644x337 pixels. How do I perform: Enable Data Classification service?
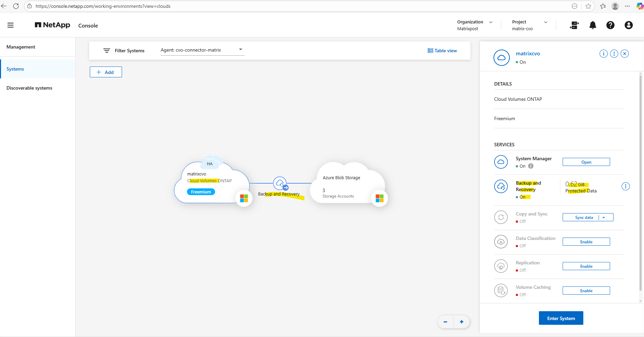(586, 242)
